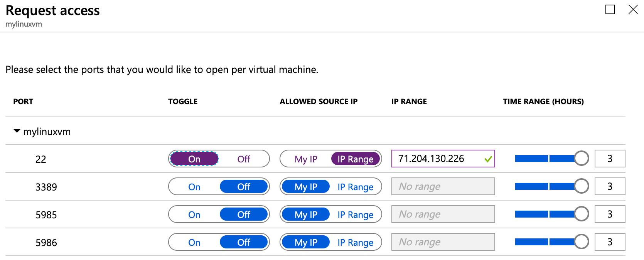Turn On port 3389 toggle
The image size is (644, 260).
pos(194,187)
